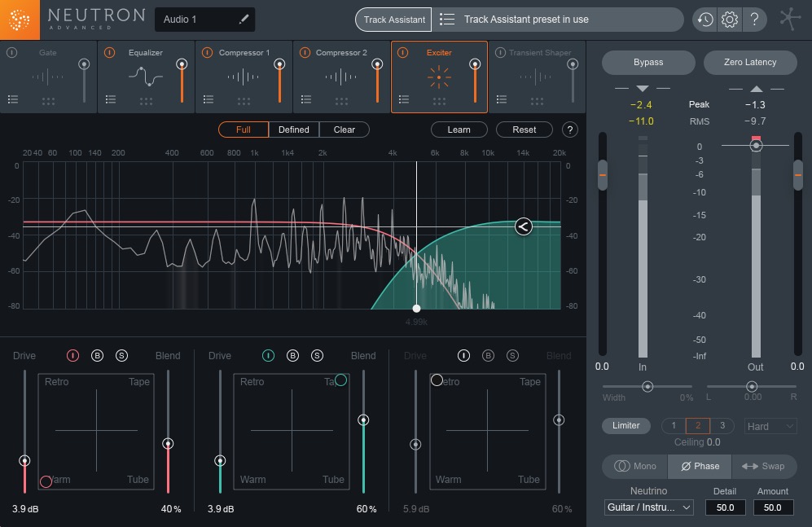Viewport: 812px width, 527px height.
Task: Open the Compressor 1 preset list icon
Action: click(x=208, y=99)
